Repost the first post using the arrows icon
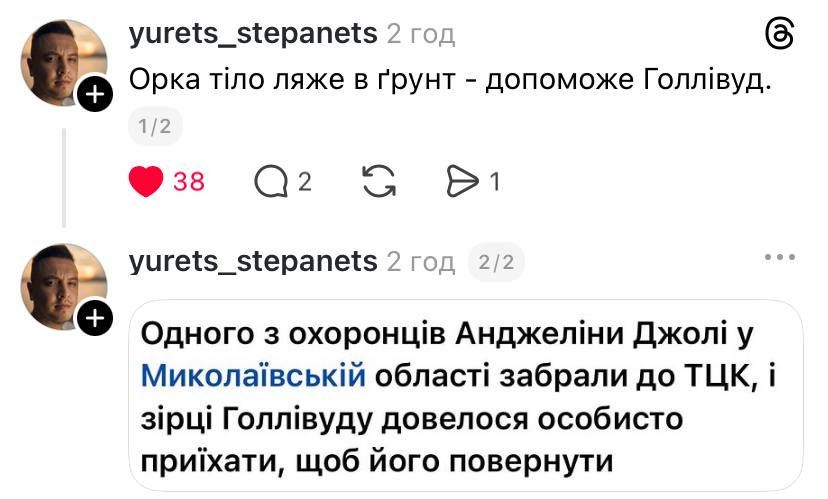This screenshot has width=828, height=499. pyautogui.click(x=378, y=181)
